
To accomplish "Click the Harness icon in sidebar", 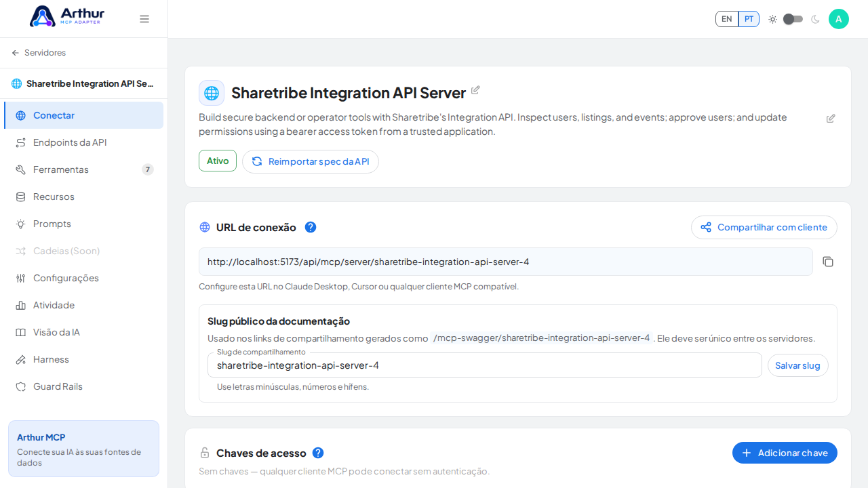I will tap(21, 359).
